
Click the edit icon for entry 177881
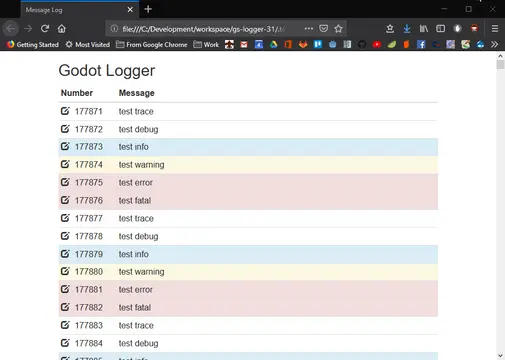65,289
